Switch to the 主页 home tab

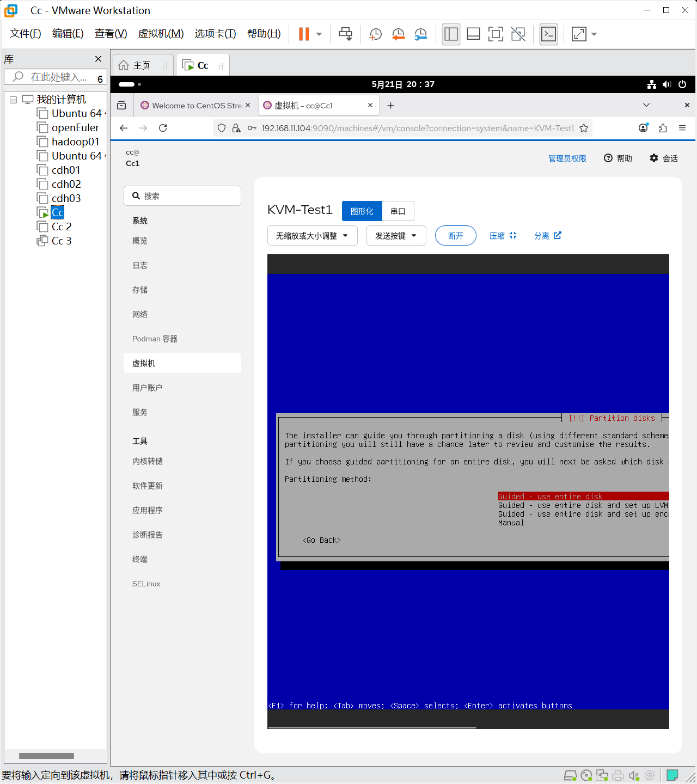point(142,65)
